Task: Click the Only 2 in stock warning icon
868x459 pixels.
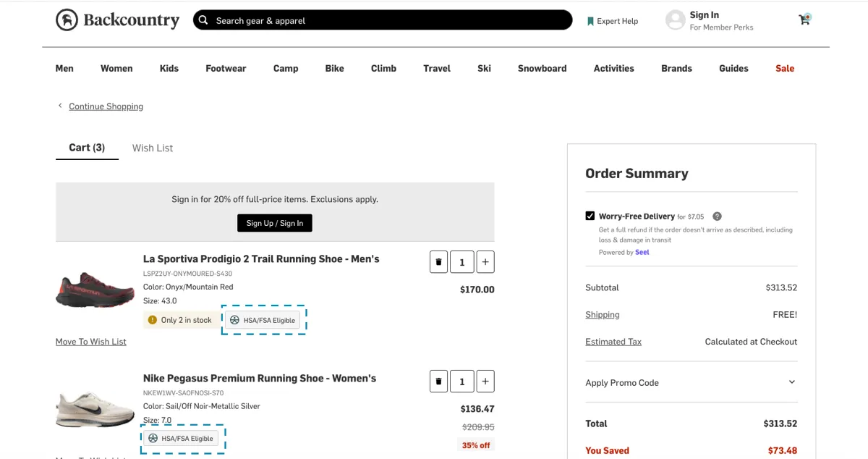Action: tap(152, 320)
